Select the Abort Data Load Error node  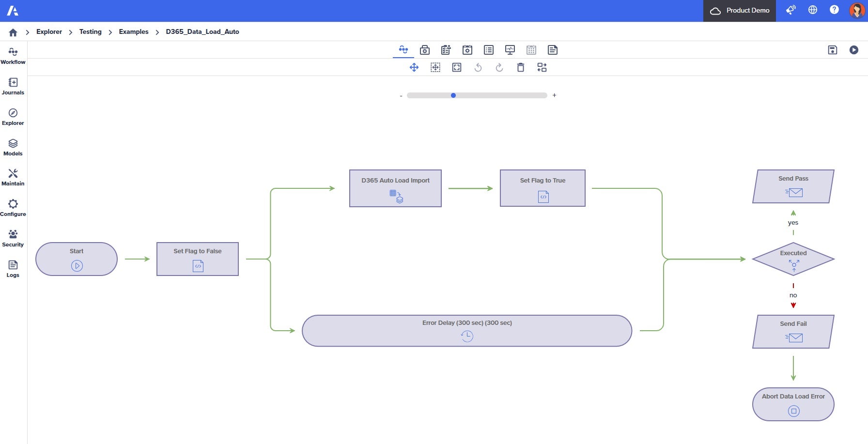[793, 404]
